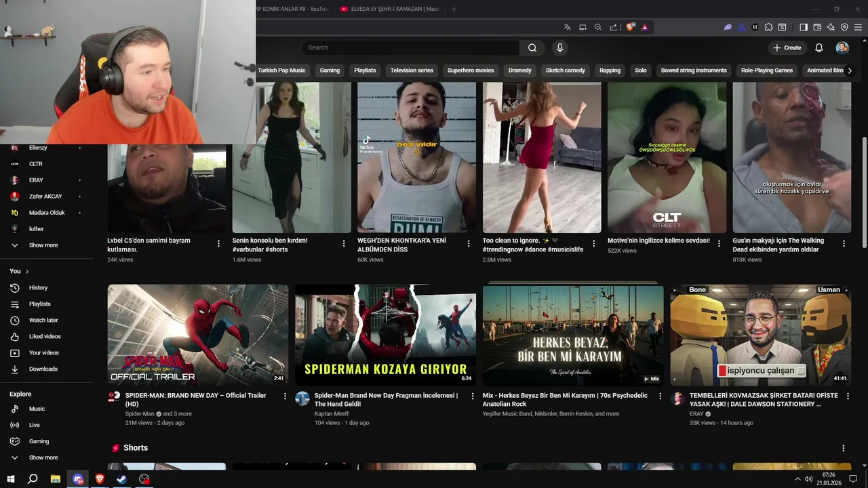This screenshot has height=488, width=868.
Task: Click SPIDERMAN KOZAYA GIRIYOR video thumbnail
Action: pos(385,335)
